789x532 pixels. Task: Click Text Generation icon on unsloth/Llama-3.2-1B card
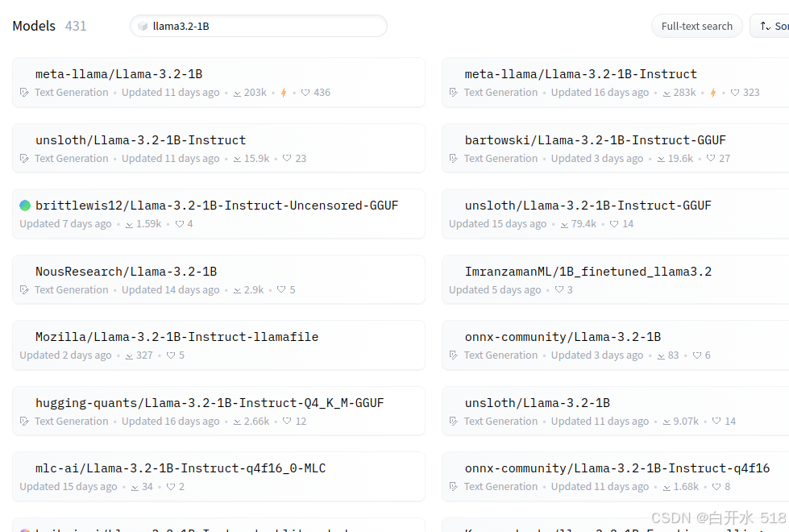[454, 422]
